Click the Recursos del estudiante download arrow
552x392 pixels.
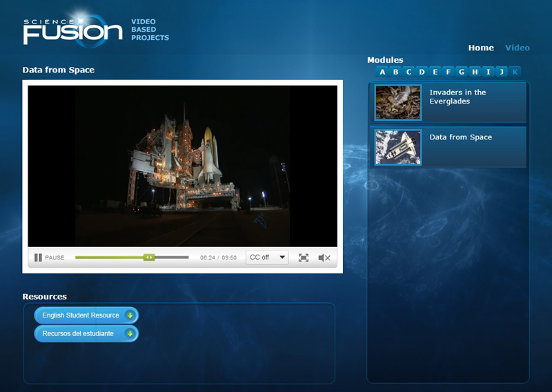coord(130,334)
